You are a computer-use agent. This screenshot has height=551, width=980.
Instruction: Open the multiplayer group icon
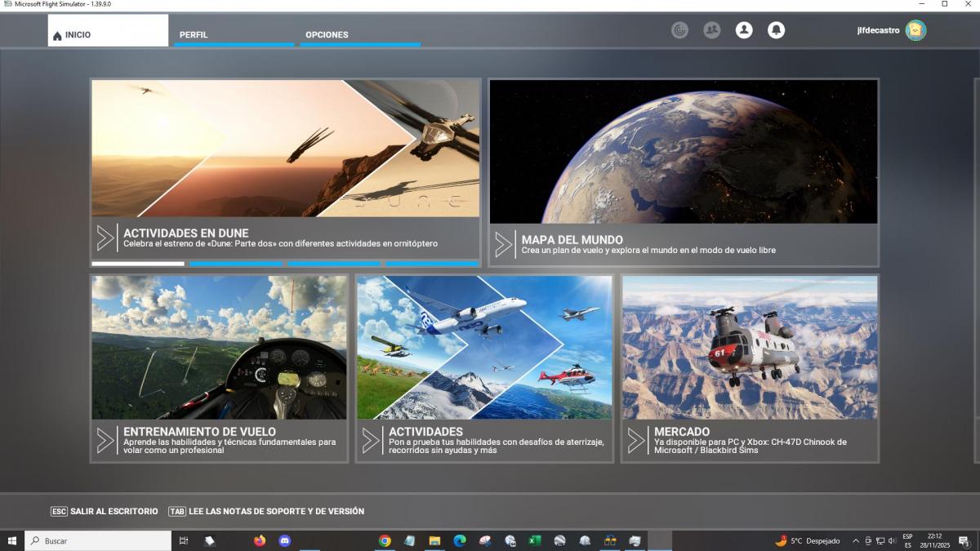712,30
